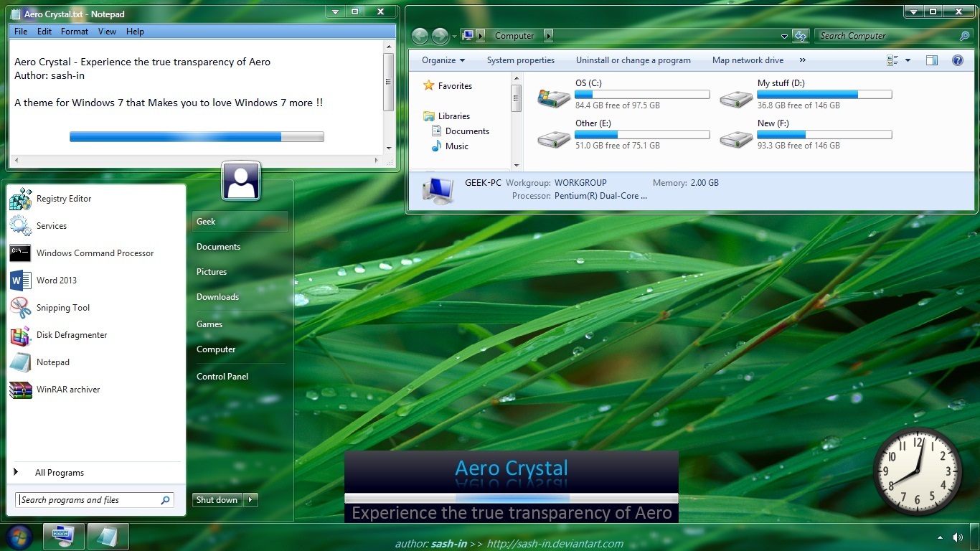Image resolution: width=980 pixels, height=551 pixels.
Task: Open the volume control in tray
Action: click(958, 537)
